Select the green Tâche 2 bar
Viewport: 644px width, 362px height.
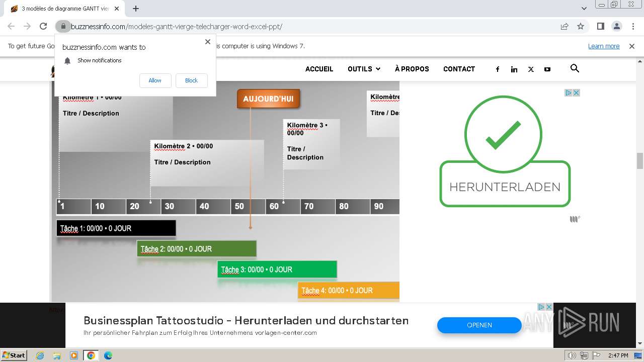197,249
